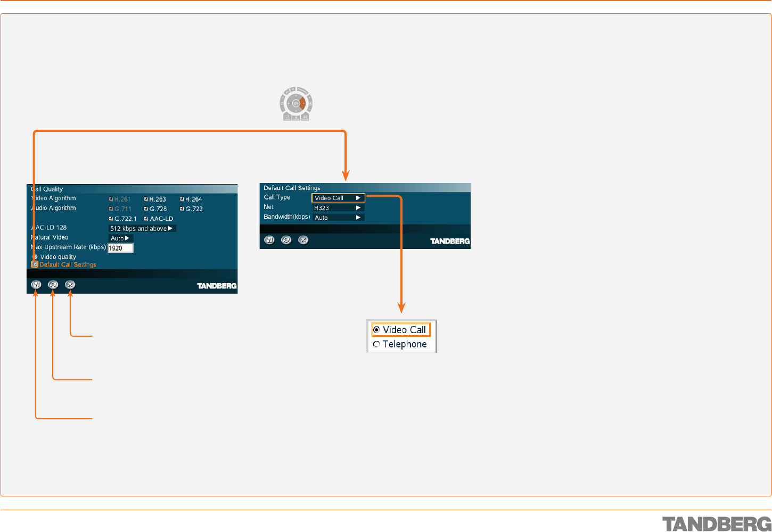
Task: Select the Video Call radio option
Action: click(400, 330)
